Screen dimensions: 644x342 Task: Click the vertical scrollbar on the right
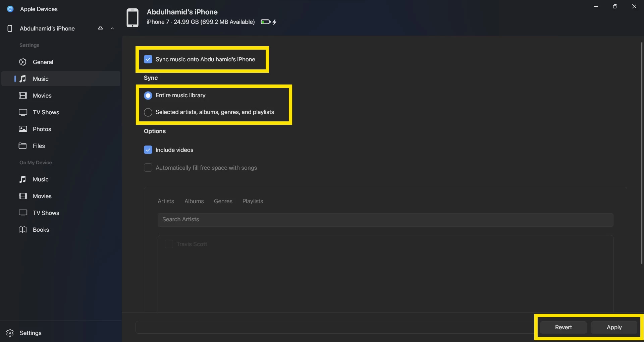pos(642,153)
